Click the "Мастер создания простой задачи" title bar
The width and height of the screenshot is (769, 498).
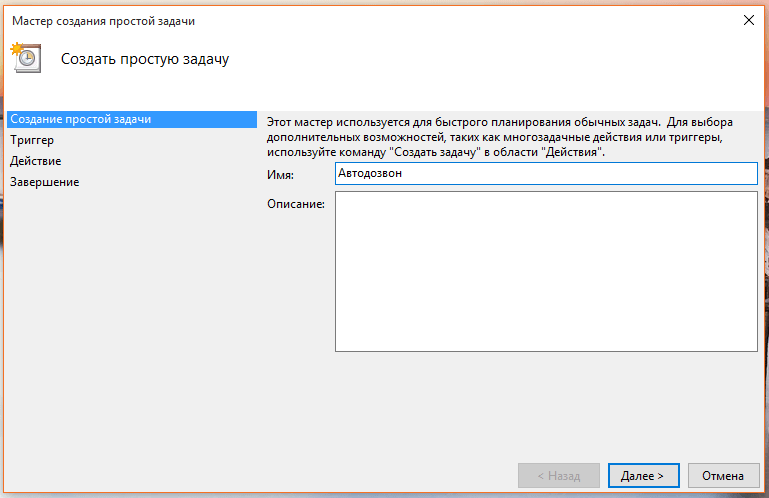(x=300, y=19)
